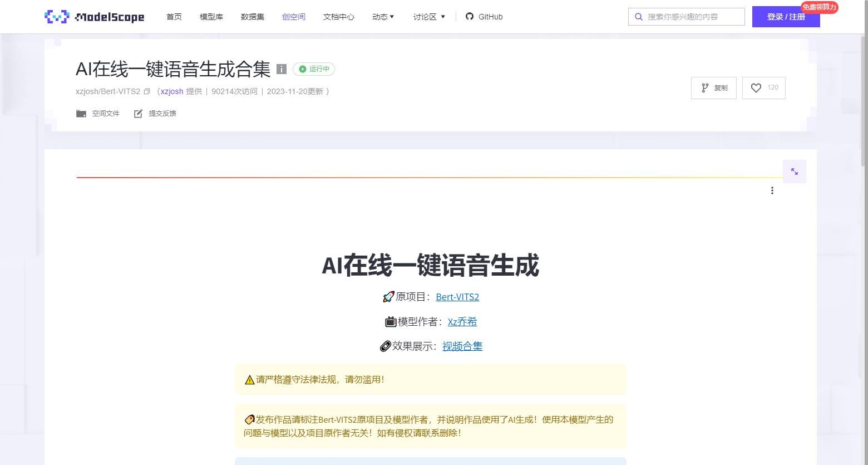Click the info icon beside the title
Screen dimensions: 868x465
tap(282, 69)
